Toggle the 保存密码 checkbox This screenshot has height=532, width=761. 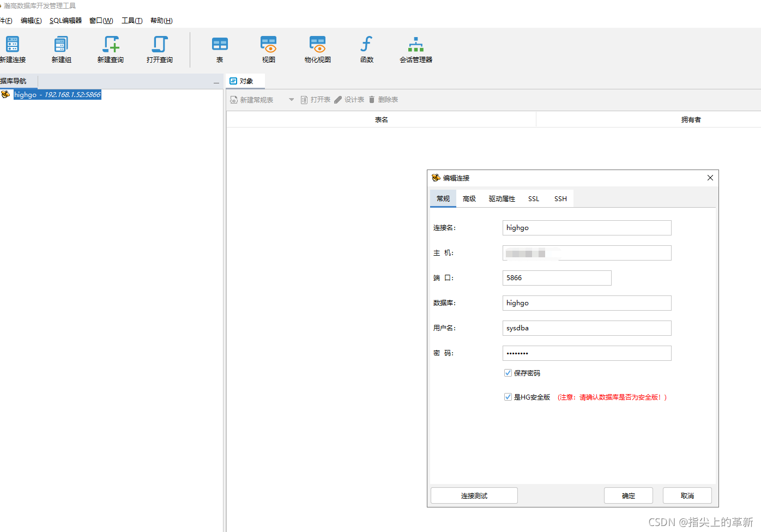(508, 373)
